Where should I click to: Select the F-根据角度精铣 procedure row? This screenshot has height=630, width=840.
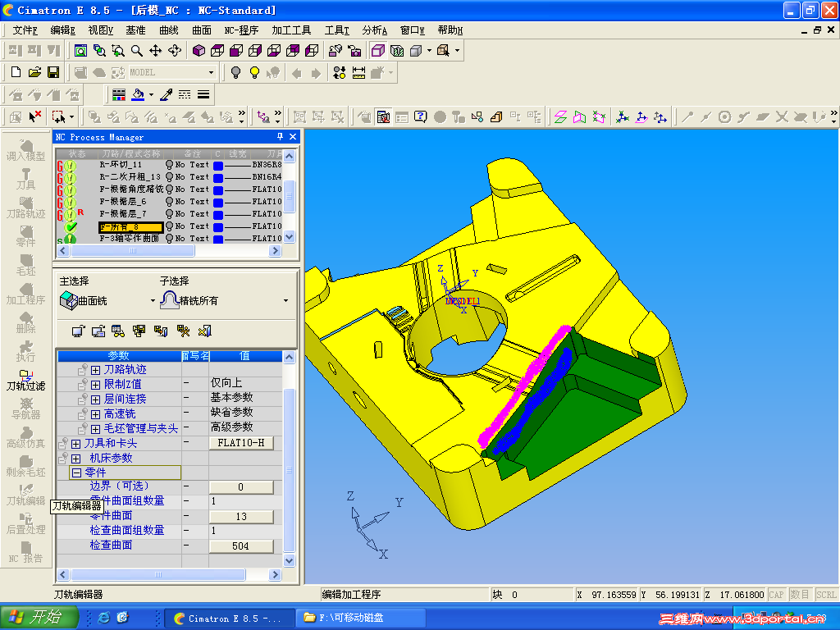[131, 189]
